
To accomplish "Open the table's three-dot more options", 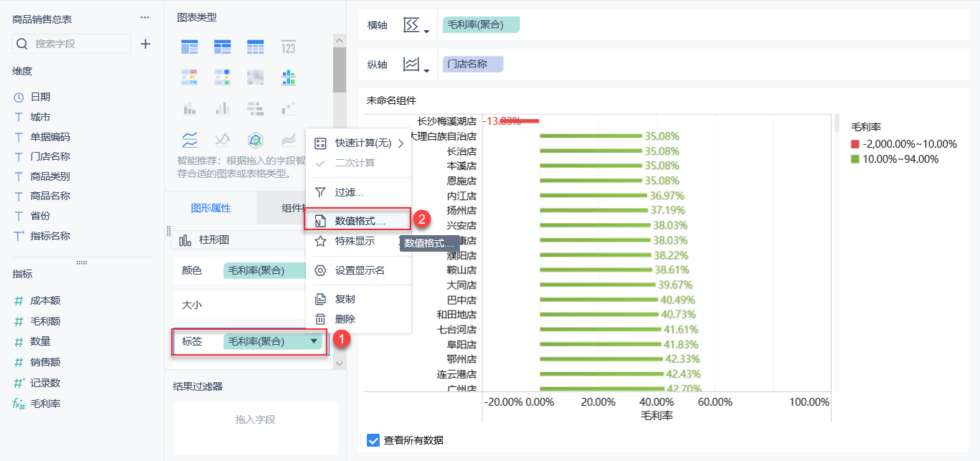I will (x=145, y=17).
